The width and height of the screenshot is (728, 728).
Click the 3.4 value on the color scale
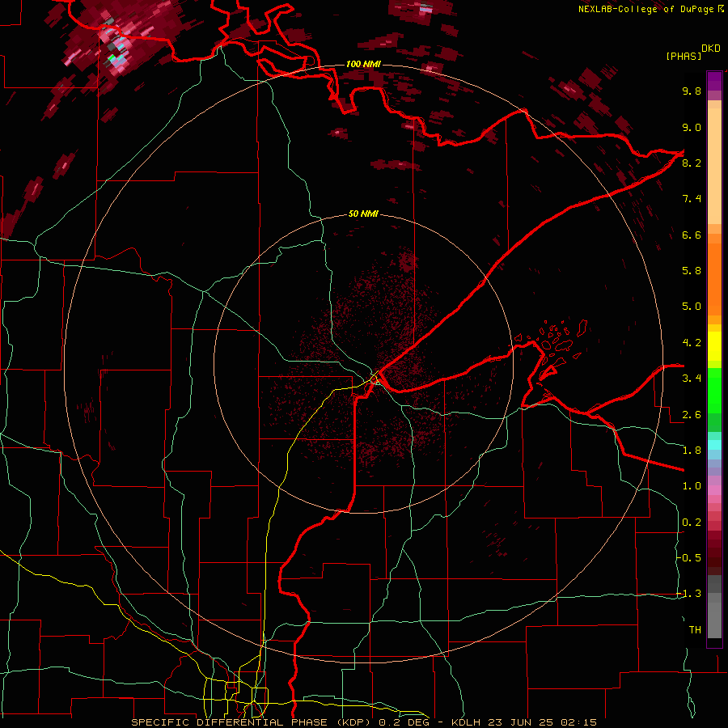tap(692, 379)
